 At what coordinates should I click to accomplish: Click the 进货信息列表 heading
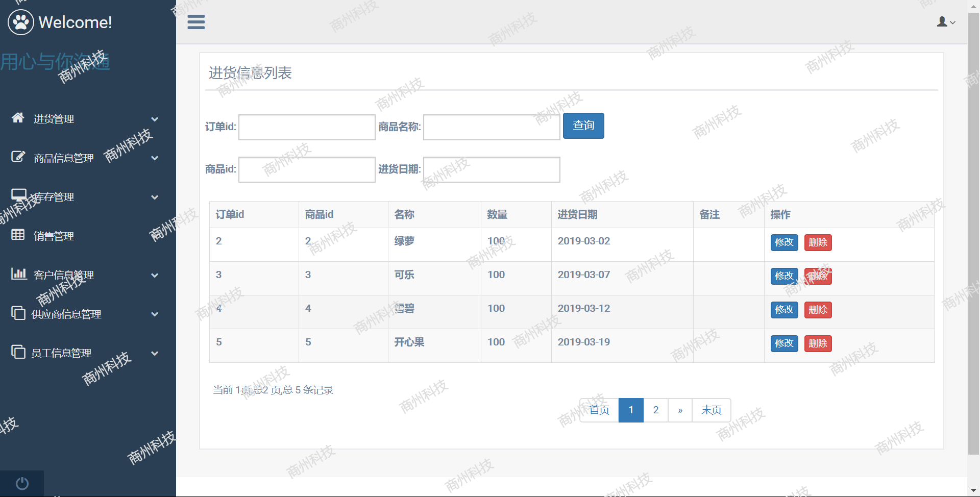click(x=250, y=73)
